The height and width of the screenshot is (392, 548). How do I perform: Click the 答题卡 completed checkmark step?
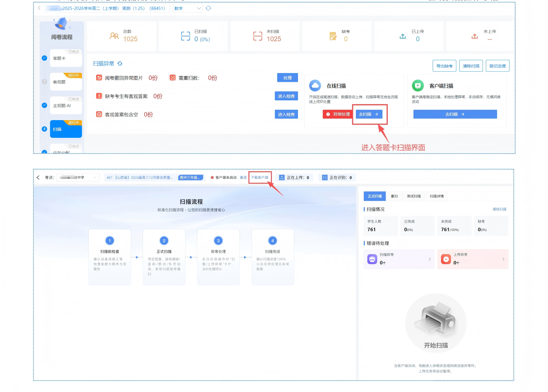[44, 58]
